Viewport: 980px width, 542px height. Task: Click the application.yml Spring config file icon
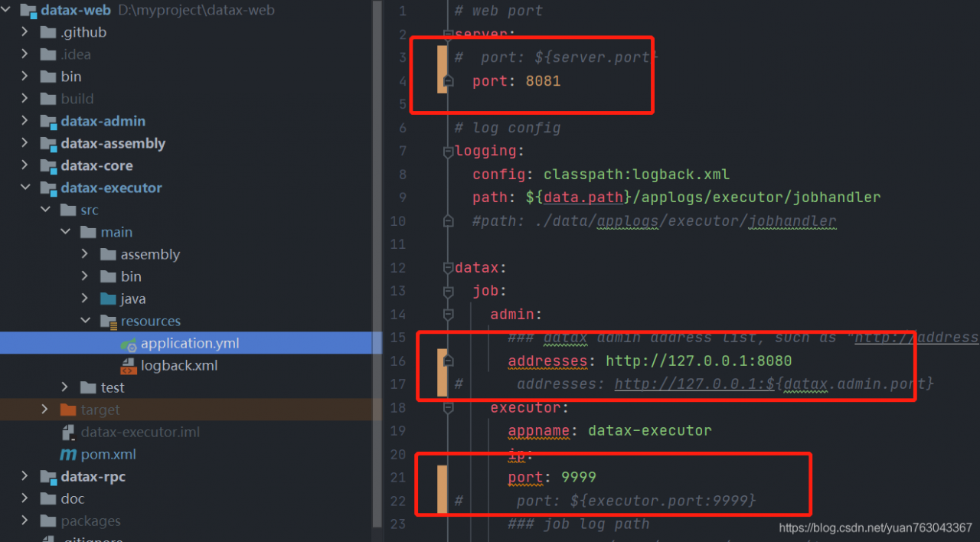(x=129, y=344)
